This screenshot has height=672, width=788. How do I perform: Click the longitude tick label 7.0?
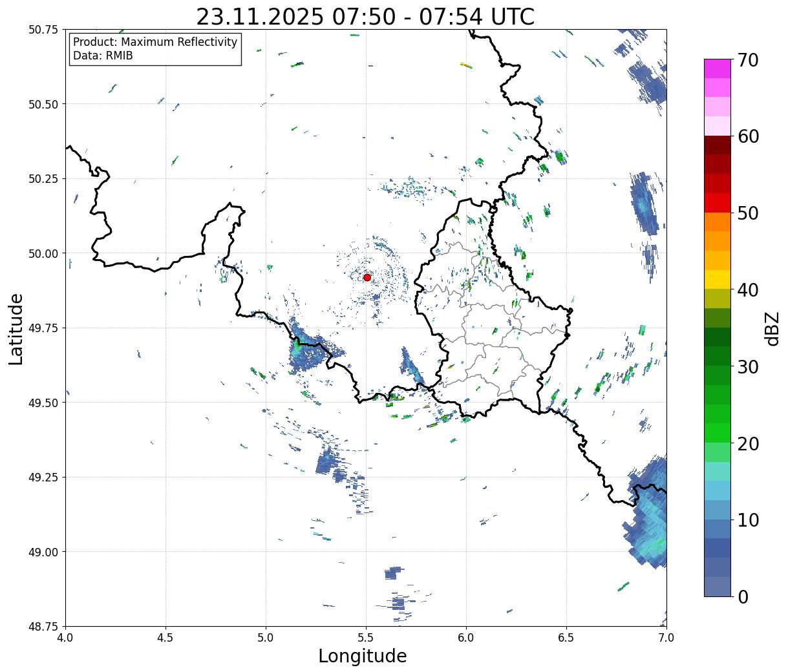(x=666, y=638)
